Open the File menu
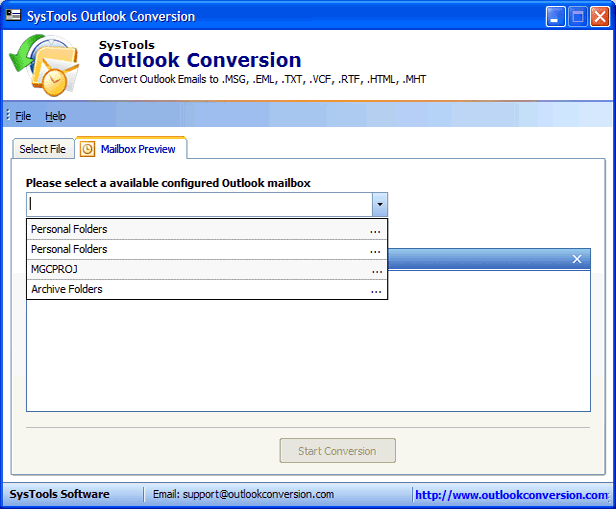 (x=23, y=116)
